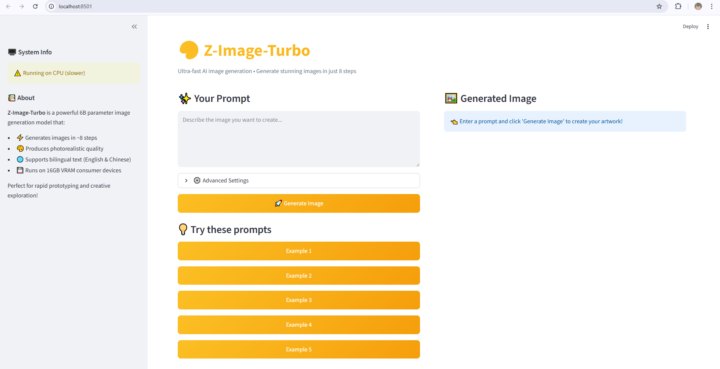Focus the prompt description text area
720x369 pixels.
pyautogui.click(x=298, y=139)
